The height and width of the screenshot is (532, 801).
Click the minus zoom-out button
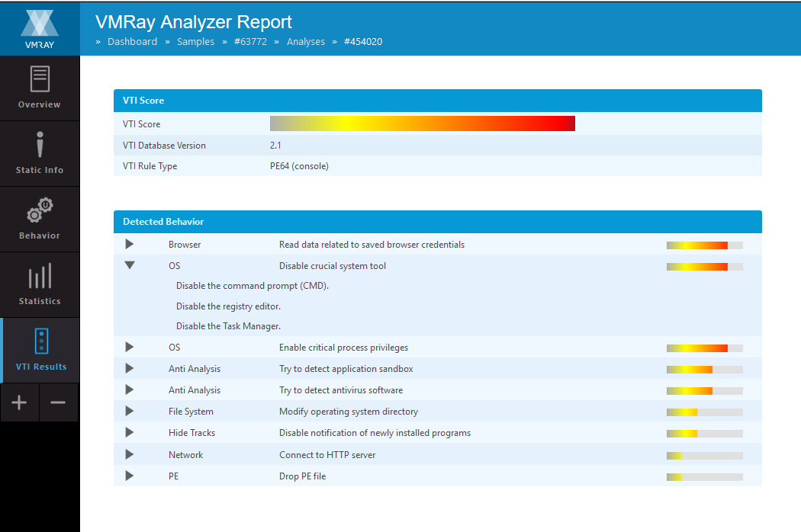[58, 402]
